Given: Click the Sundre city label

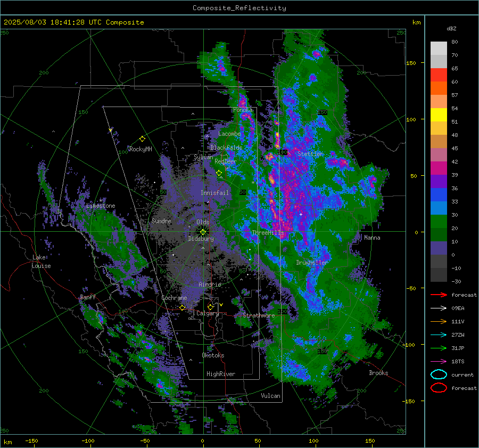Looking at the screenshot, I should point(161,221).
